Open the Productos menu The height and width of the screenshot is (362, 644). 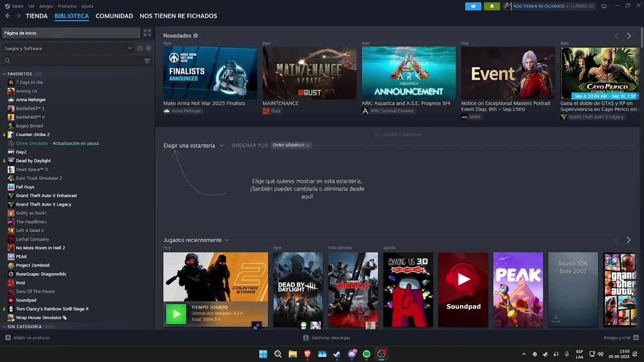67,6
